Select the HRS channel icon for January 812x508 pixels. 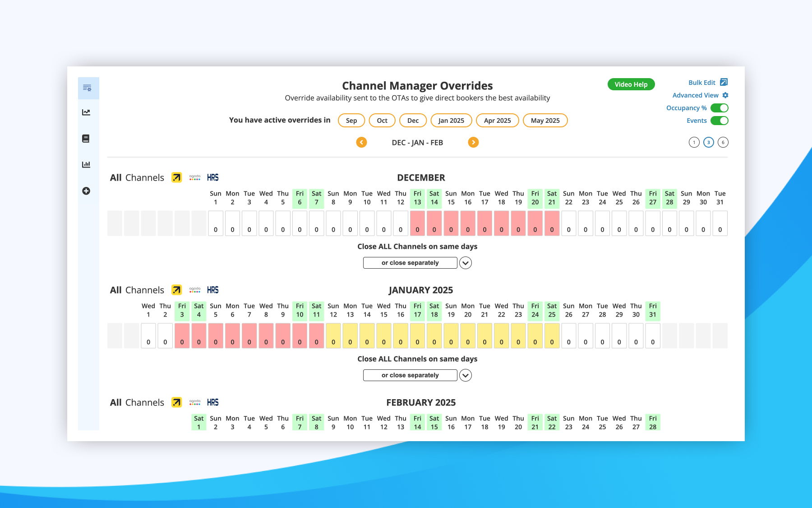click(x=213, y=290)
